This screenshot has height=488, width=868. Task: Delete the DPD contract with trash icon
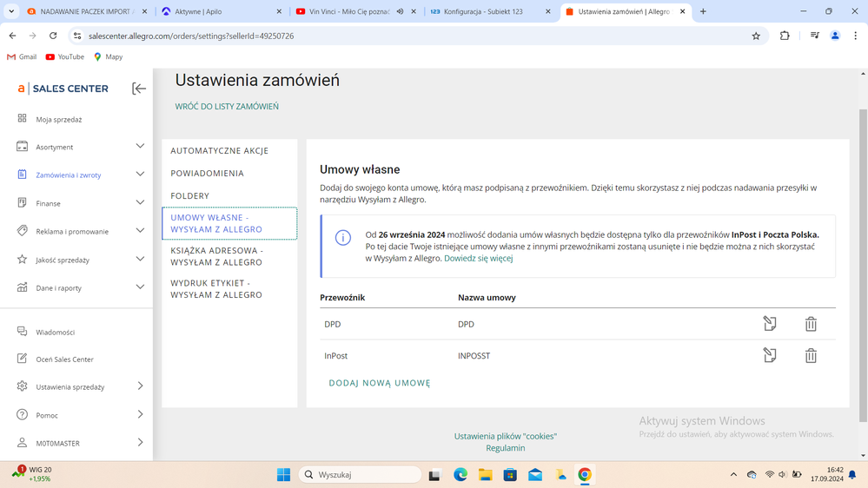pos(811,324)
